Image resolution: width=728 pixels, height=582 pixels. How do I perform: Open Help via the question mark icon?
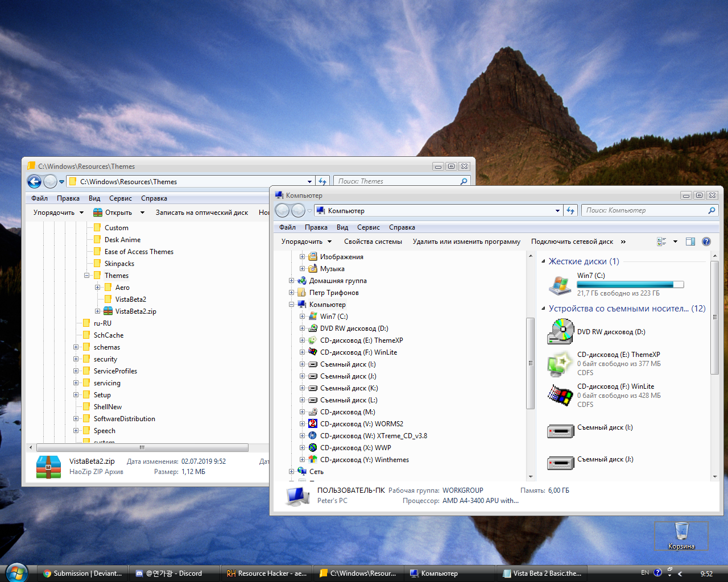click(706, 241)
